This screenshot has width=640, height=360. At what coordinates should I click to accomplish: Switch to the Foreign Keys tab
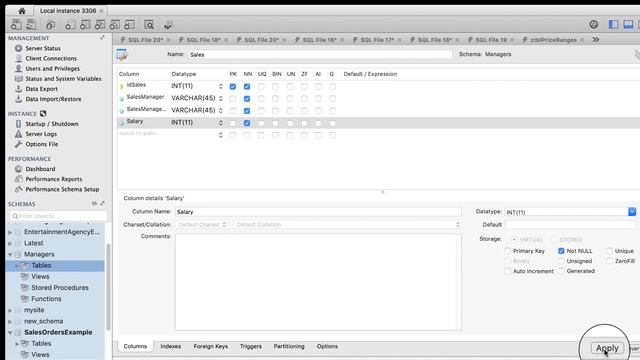click(211, 346)
